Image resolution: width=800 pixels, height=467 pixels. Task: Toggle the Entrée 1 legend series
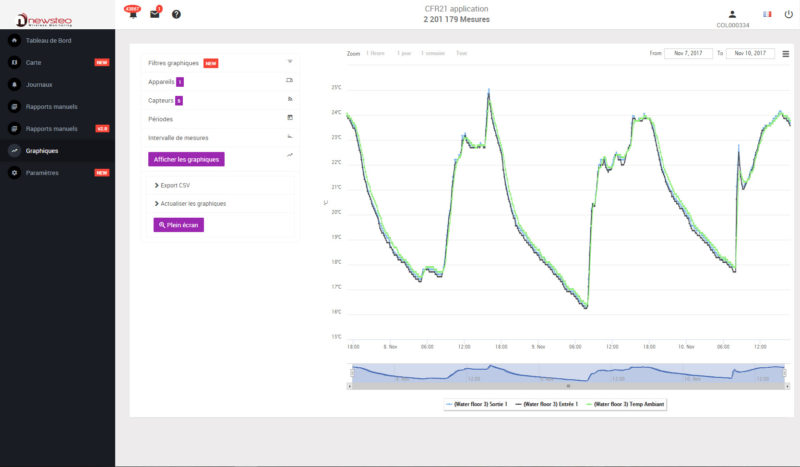(x=546, y=404)
